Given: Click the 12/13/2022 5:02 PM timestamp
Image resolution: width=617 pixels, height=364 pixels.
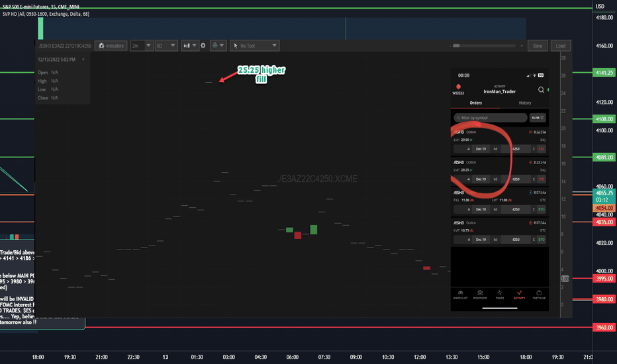Looking at the screenshot, I should pos(57,60).
